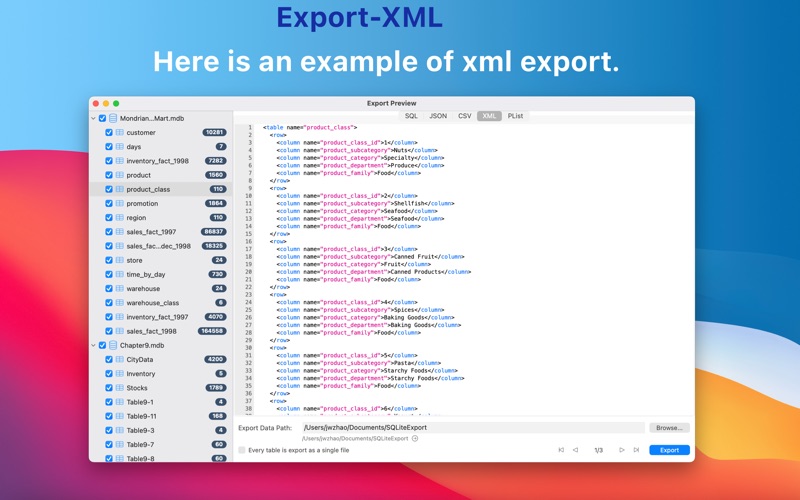
Task: Switch to the PList export tab
Action: [515, 116]
